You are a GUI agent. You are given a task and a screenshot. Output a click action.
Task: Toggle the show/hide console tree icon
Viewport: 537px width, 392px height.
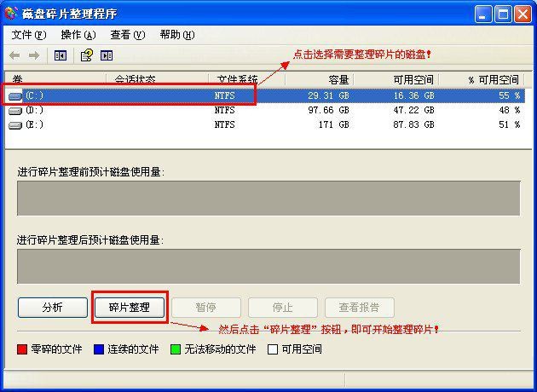click(60, 55)
